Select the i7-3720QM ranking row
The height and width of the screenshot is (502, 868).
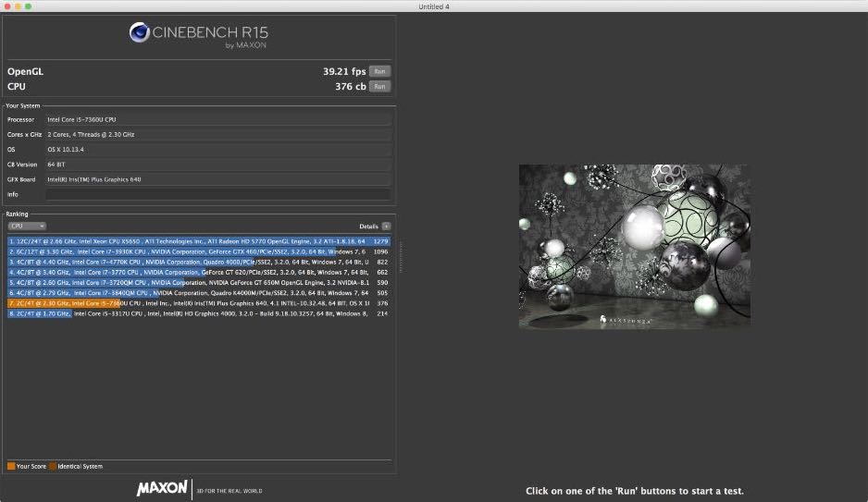(198, 283)
